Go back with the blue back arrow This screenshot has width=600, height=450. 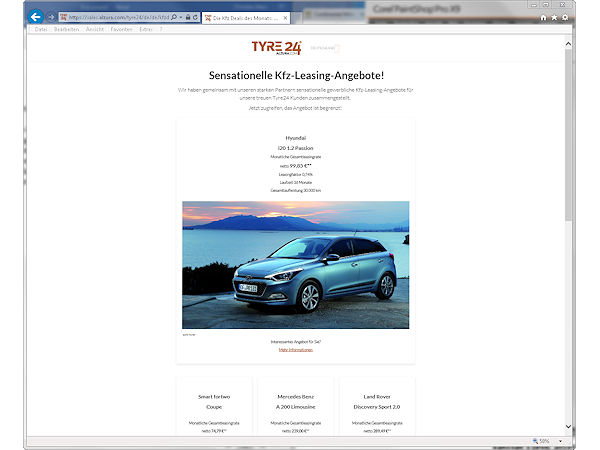tap(36, 17)
